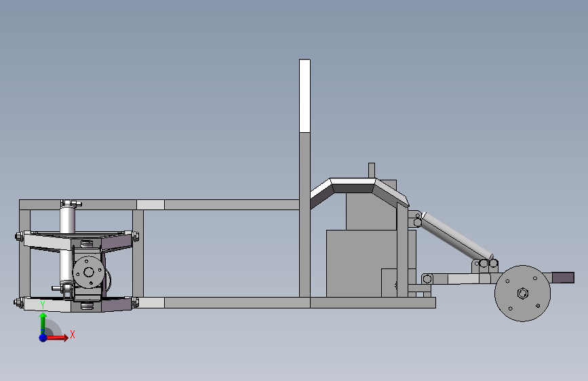Select the round bolt-hole flange in front assembly
The image size is (588, 381).
pos(88,272)
